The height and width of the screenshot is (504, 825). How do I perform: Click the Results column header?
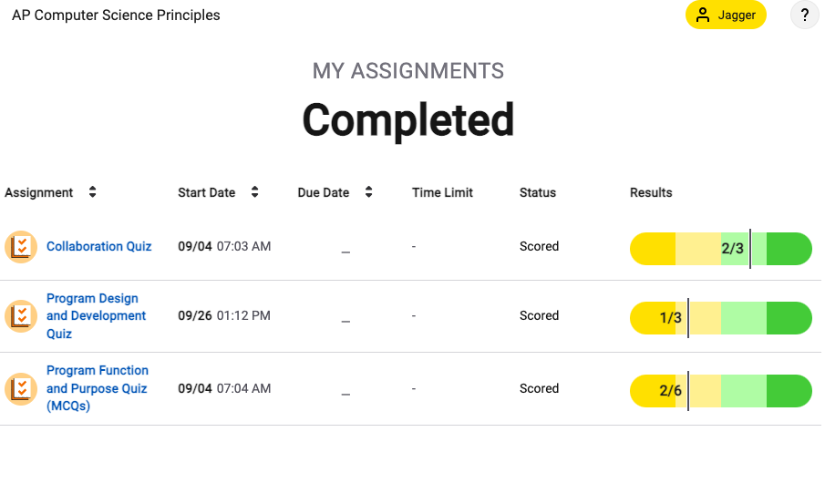[x=651, y=192]
